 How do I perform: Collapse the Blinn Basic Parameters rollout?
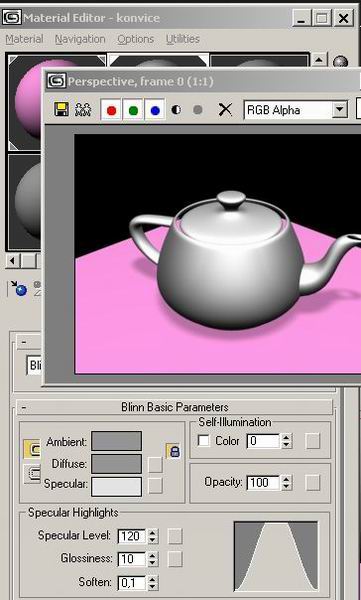pyautogui.click(x=24, y=408)
